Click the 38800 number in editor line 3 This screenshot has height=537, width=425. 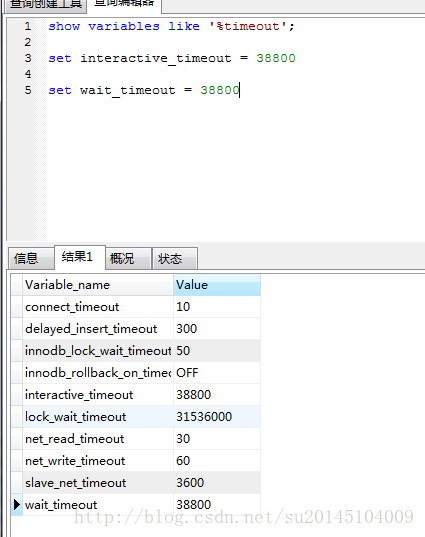[276, 58]
